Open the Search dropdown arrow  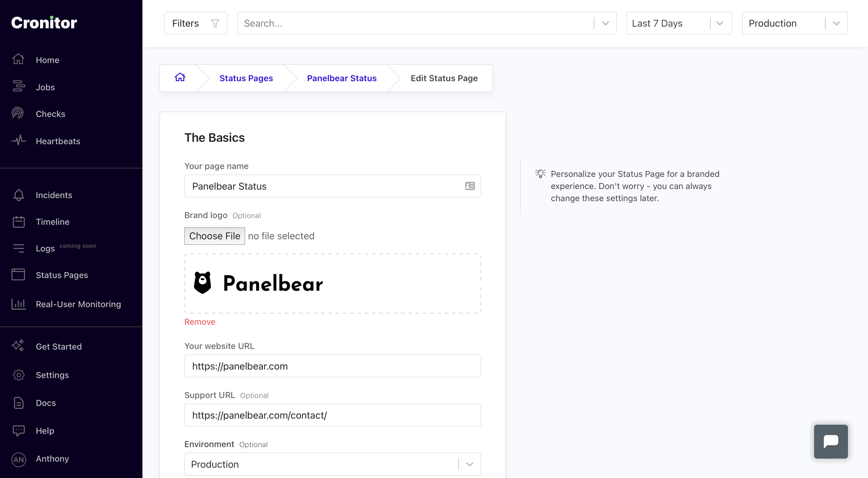pos(605,23)
